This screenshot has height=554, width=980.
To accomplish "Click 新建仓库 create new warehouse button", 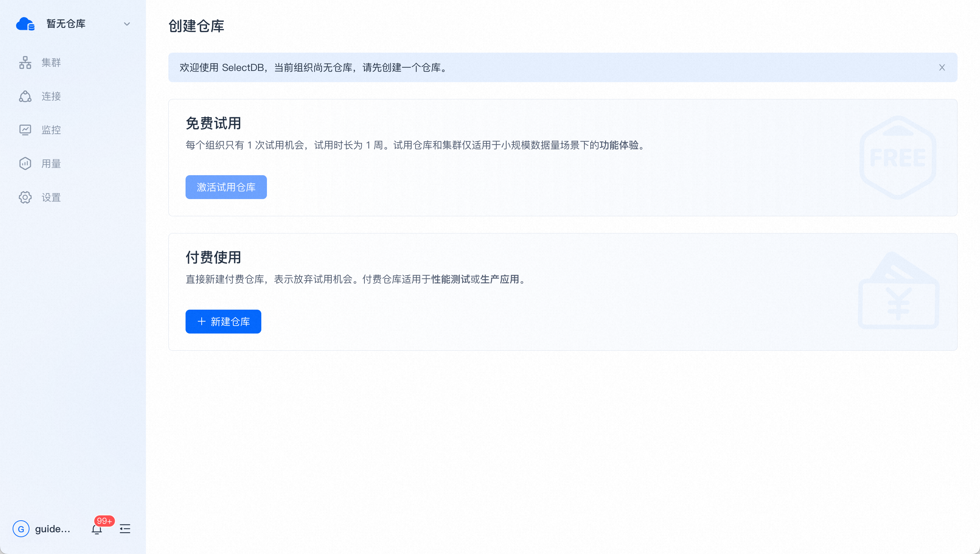I will (223, 322).
